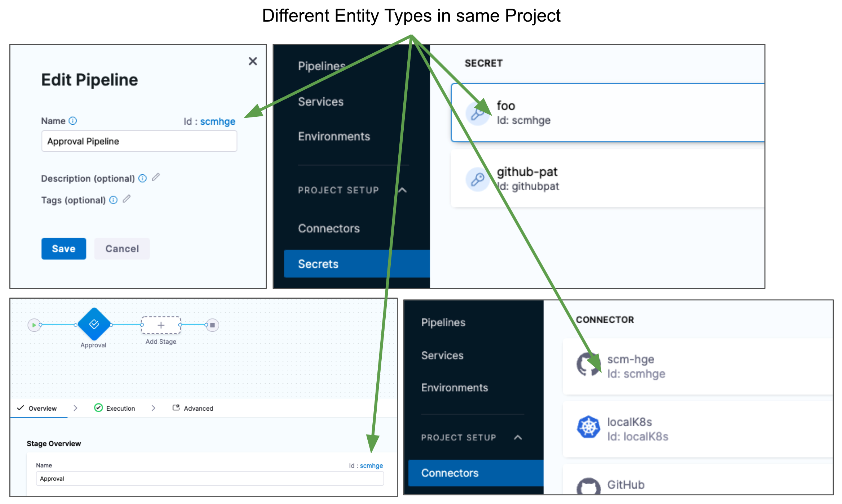Collapse Project Setup section in Connectors sidebar

click(518, 437)
